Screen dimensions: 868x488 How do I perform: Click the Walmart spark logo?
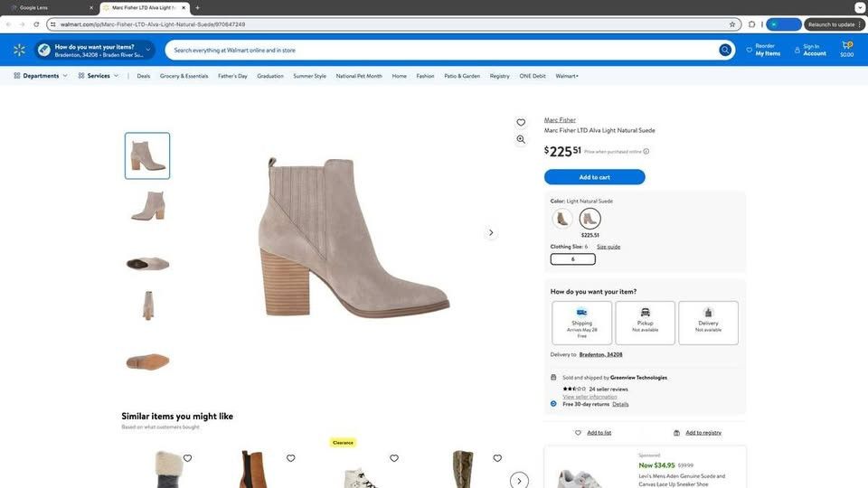click(x=19, y=51)
